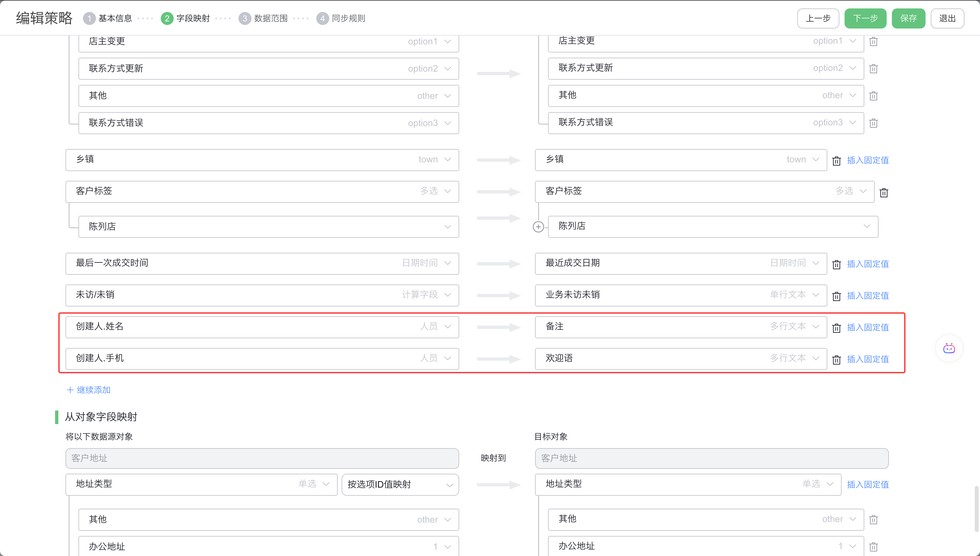The image size is (980, 556).
Task: Delete 其他 option in 地址类型 target
Action: click(873, 519)
